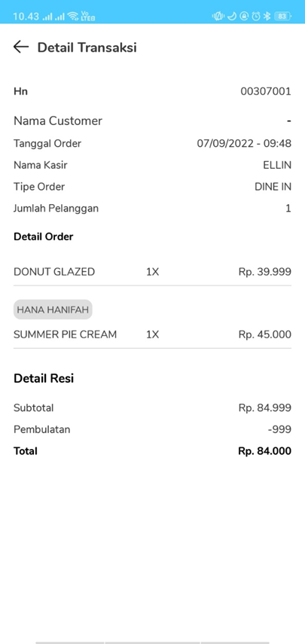The height and width of the screenshot is (644, 305).
Task: Tap the vibrate mode status icon
Action: click(x=218, y=17)
